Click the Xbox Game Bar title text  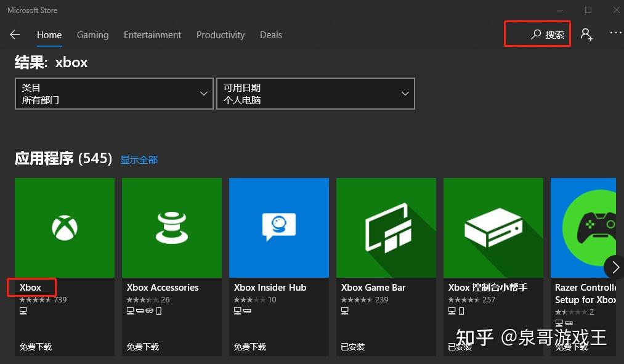(x=373, y=287)
